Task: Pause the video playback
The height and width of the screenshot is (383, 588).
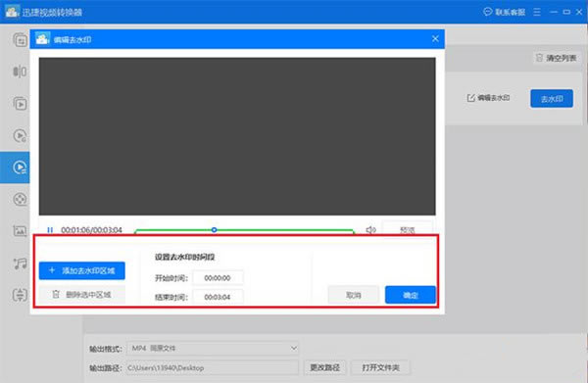Action: 50,230
